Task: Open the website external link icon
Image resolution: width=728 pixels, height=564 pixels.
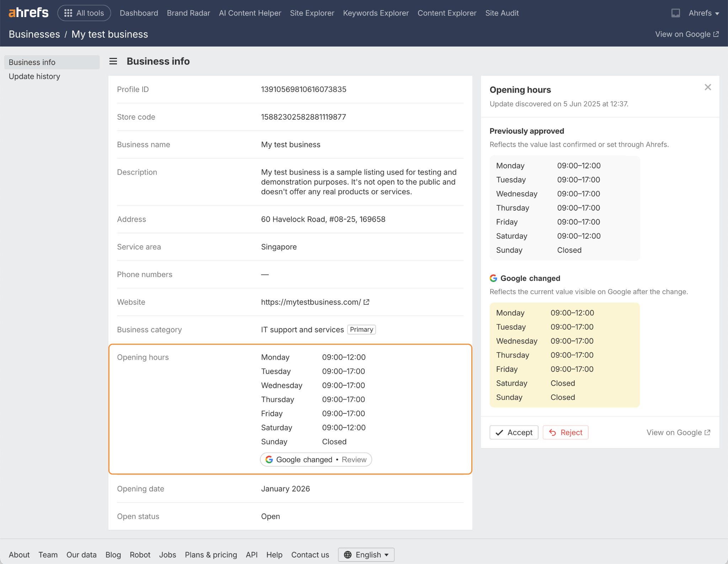Action: pos(367,302)
